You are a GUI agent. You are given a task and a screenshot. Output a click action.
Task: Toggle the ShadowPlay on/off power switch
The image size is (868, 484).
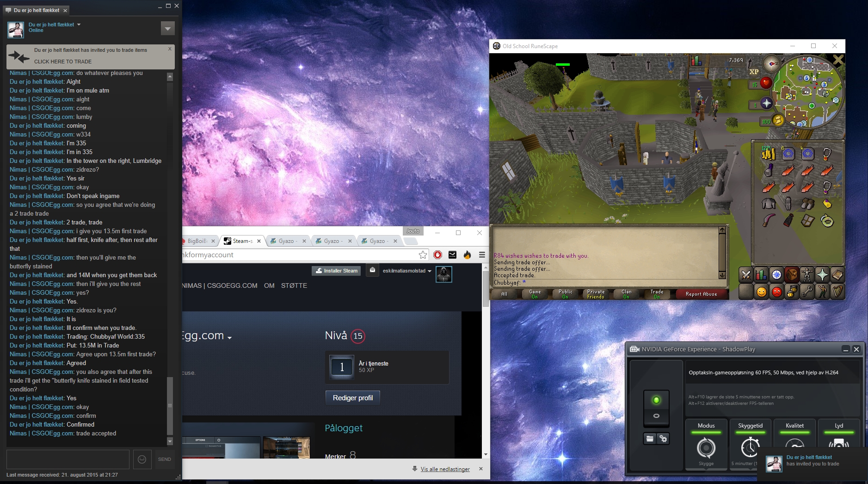656,408
